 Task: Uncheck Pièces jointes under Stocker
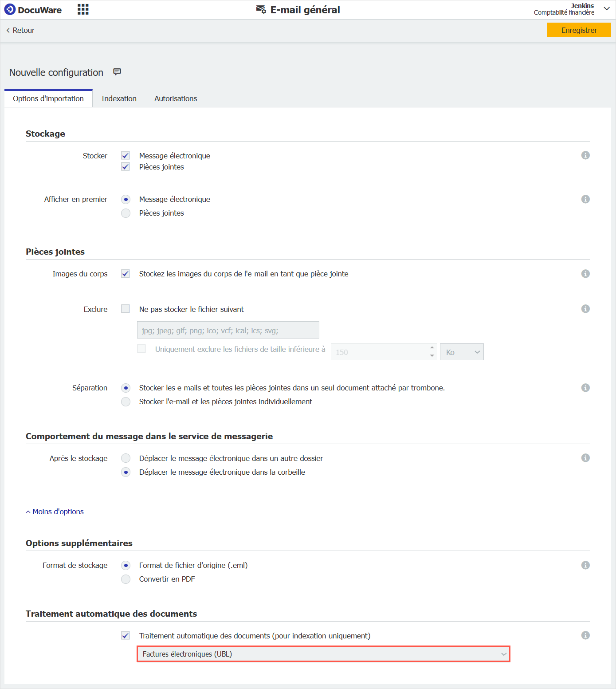tap(126, 167)
